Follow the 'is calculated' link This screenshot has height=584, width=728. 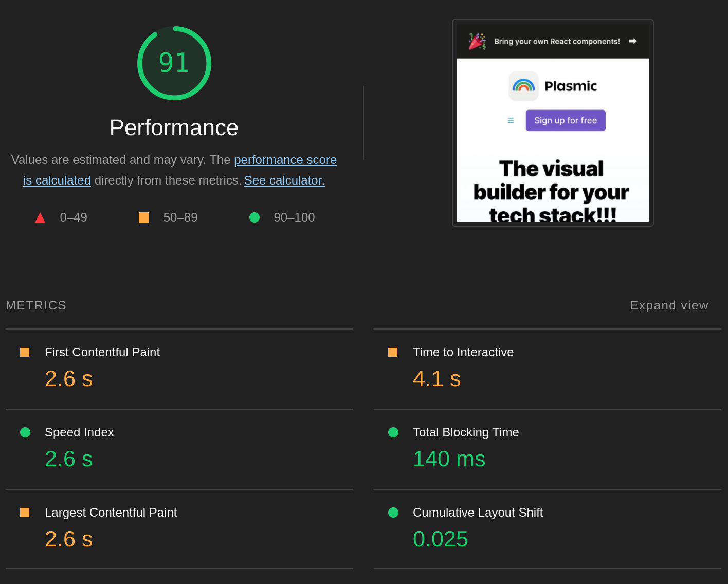(x=57, y=180)
